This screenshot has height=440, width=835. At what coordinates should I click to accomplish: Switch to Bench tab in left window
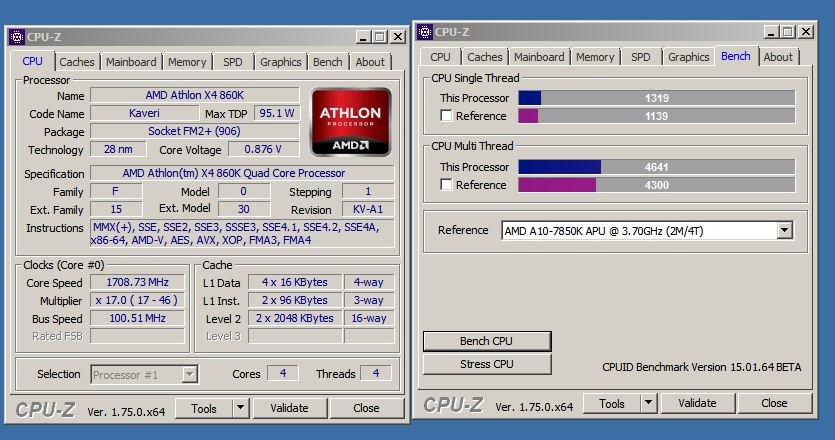pos(328,62)
